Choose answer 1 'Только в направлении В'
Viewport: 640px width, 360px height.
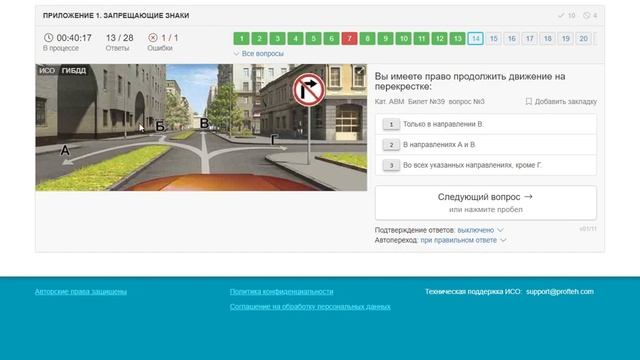point(486,124)
